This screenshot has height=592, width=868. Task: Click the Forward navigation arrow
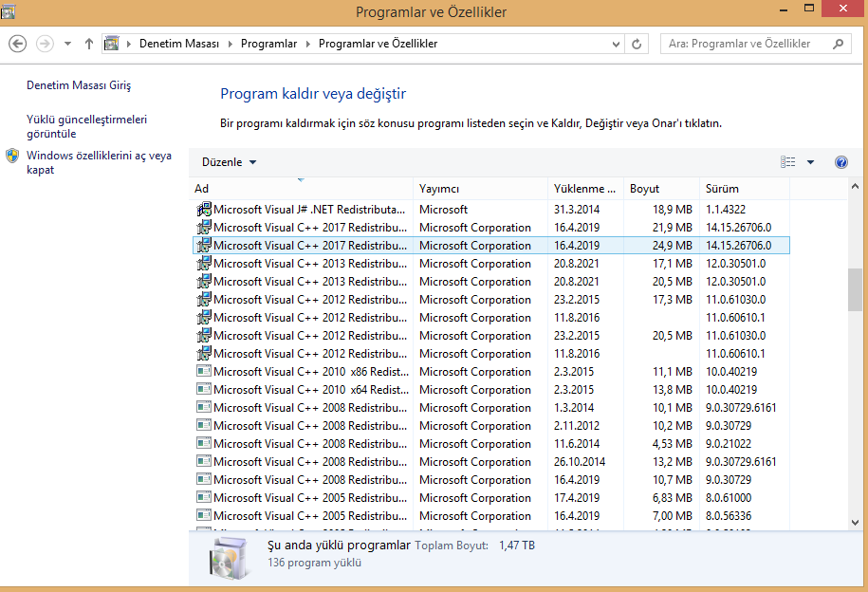pos(45,44)
